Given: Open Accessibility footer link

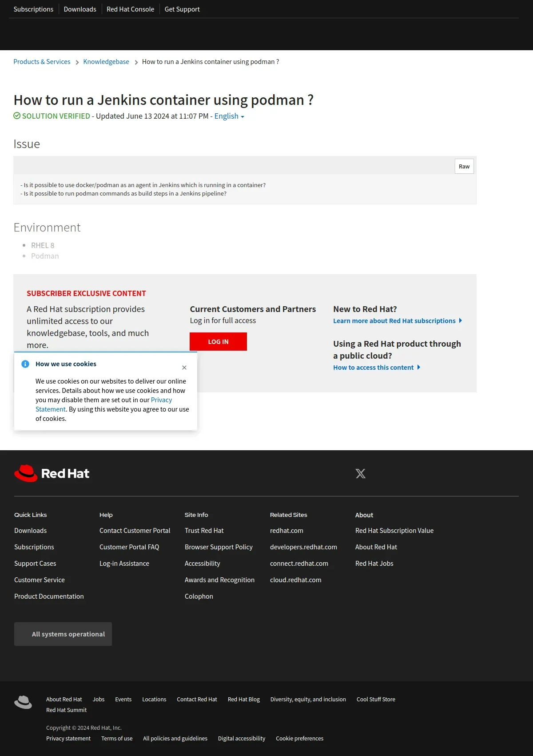Looking at the screenshot, I should pos(203,564).
